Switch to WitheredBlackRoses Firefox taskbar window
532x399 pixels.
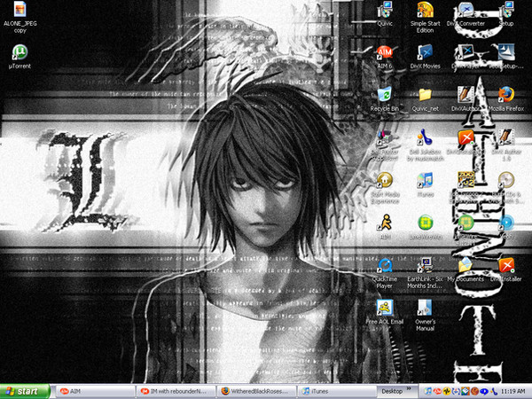point(256,392)
